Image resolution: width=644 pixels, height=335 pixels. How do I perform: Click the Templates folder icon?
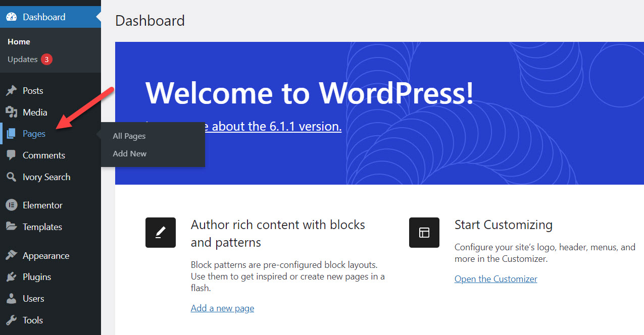11,227
